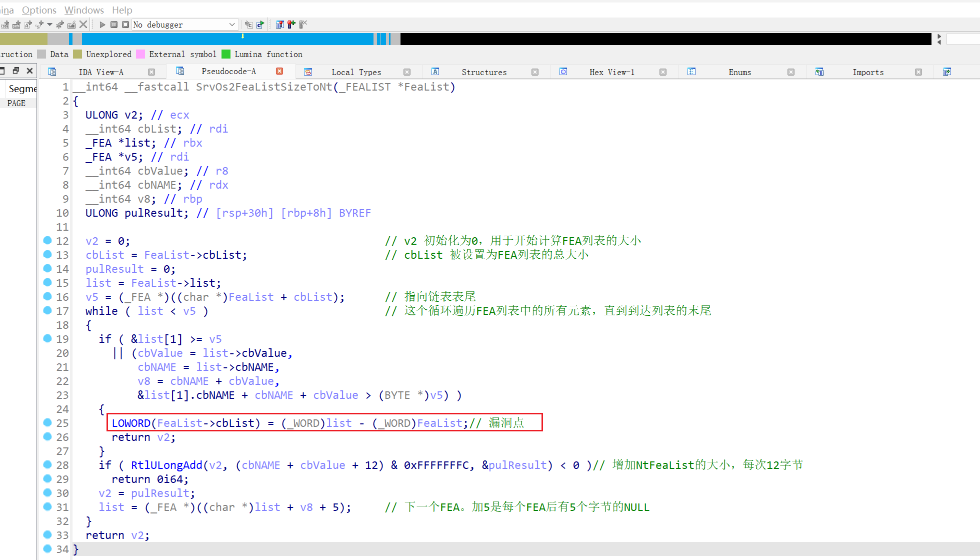Start the process with the play icon
980x560 pixels.
pos(103,24)
